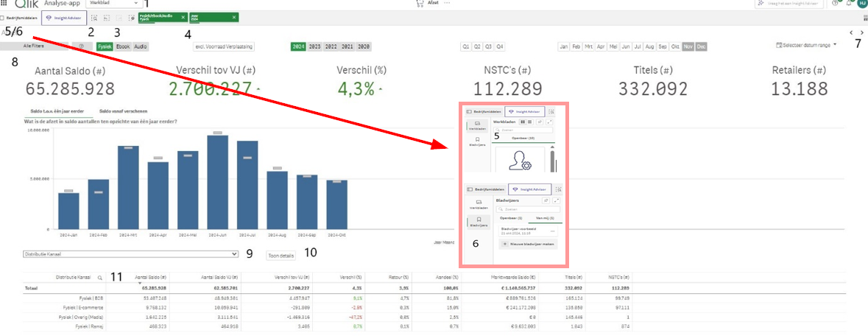
Task: Select year 2021
Action: pos(347,46)
